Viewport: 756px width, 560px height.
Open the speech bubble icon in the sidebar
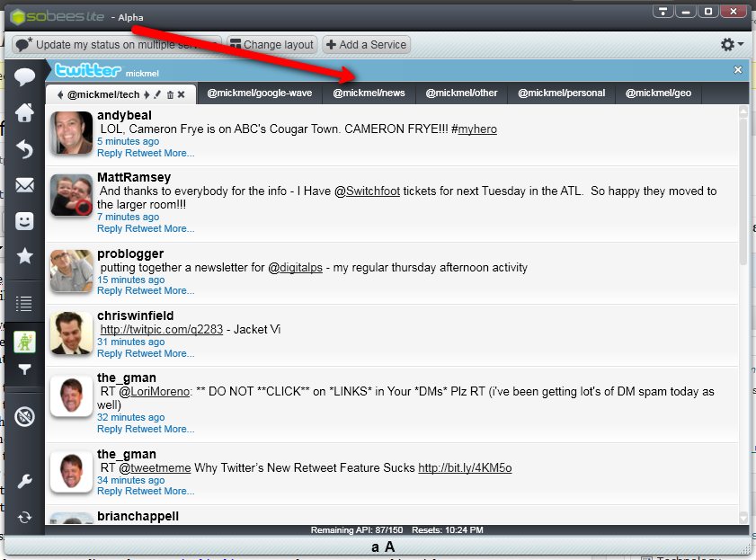(24, 76)
